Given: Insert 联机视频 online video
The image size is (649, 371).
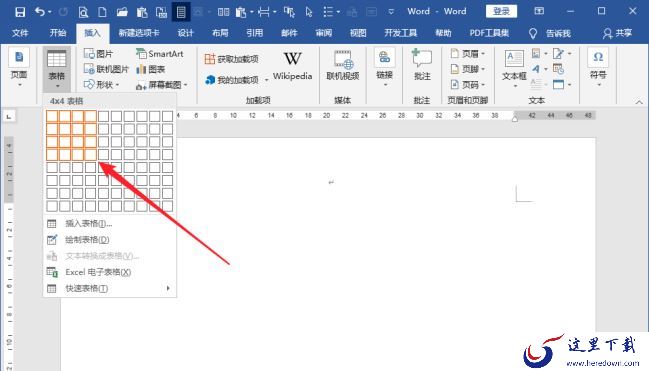Looking at the screenshot, I should coord(343,66).
